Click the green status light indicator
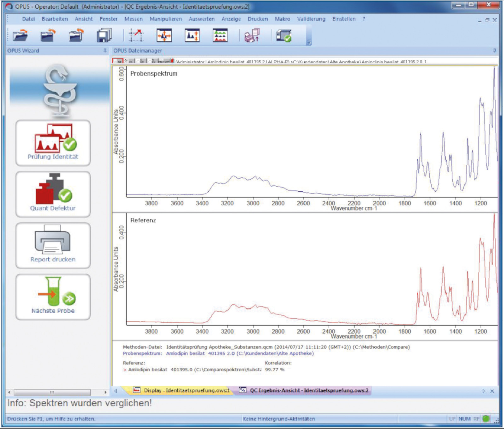Screen dimensions: 504x429 point(486,419)
